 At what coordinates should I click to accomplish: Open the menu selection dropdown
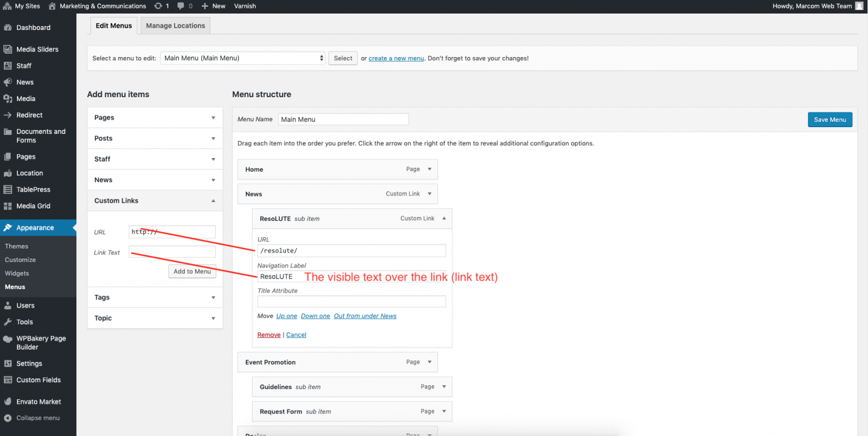(x=242, y=58)
